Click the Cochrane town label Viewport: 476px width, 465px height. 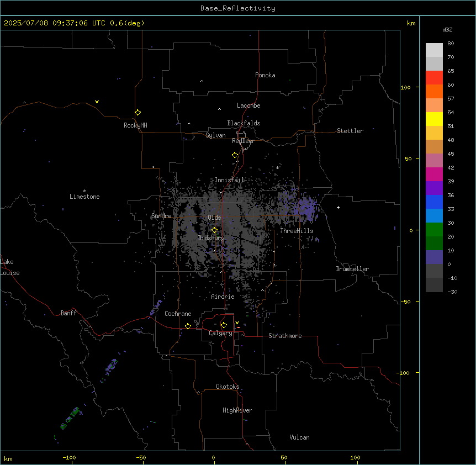(178, 314)
